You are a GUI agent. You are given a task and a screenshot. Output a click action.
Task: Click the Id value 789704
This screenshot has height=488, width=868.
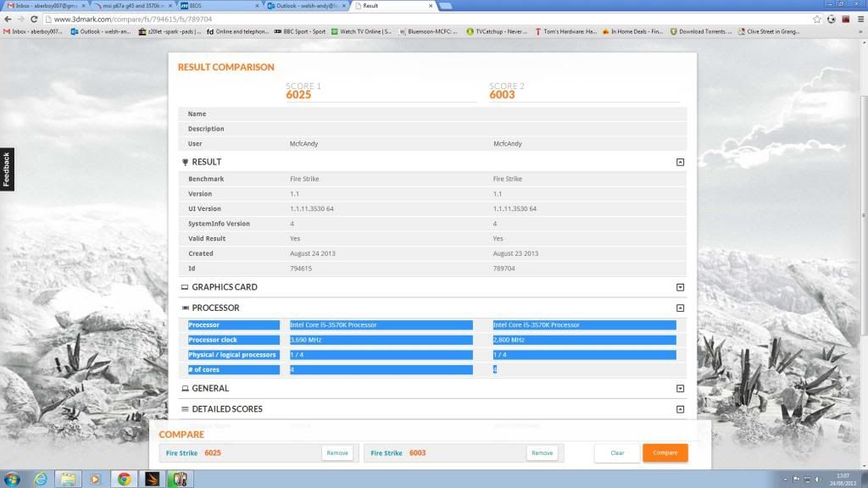coord(504,269)
